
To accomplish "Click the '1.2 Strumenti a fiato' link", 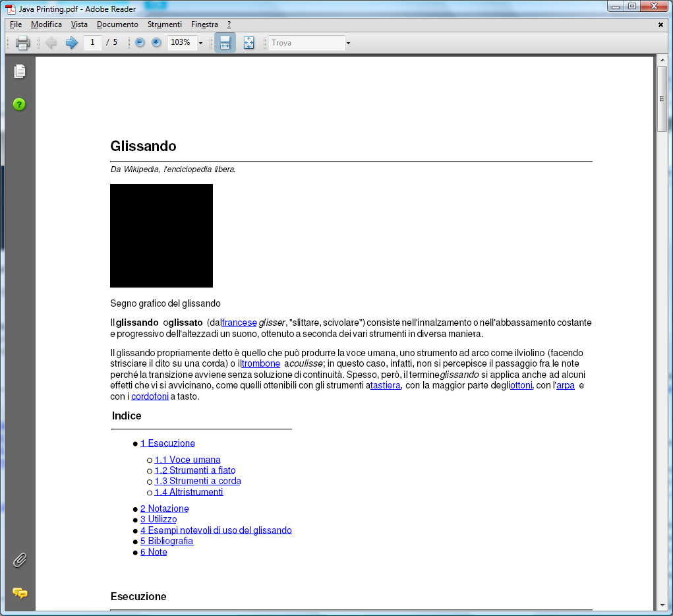I will (194, 470).
